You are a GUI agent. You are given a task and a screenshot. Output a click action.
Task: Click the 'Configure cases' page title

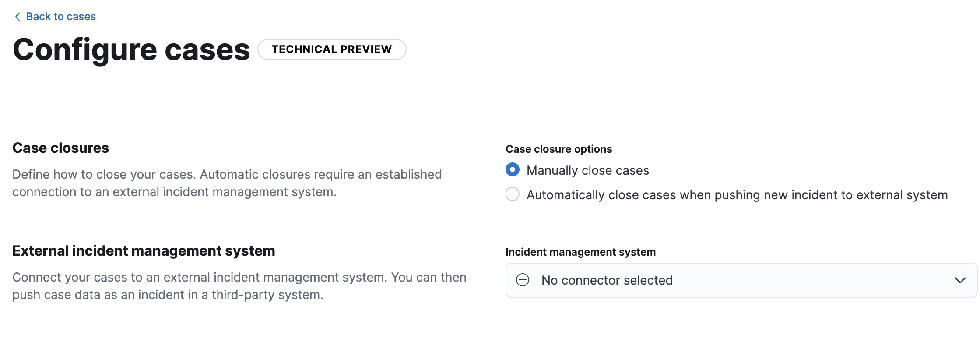pyautogui.click(x=131, y=49)
